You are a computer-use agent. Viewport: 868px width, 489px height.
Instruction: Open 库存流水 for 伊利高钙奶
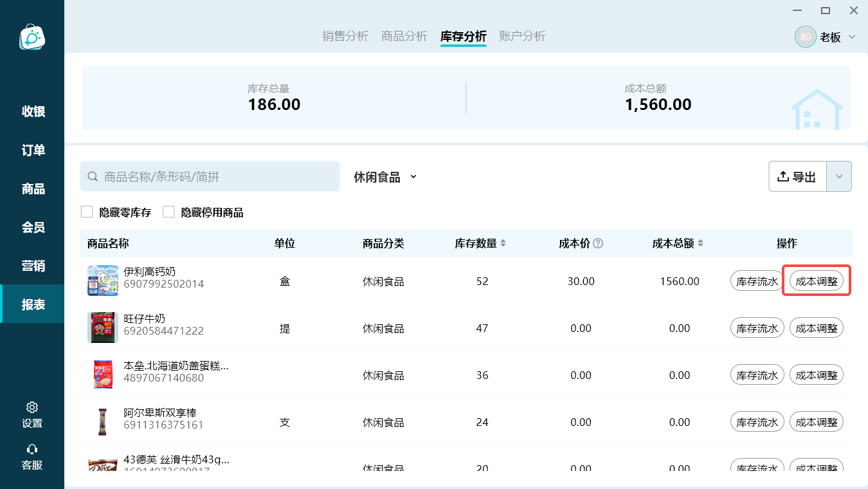(757, 281)
